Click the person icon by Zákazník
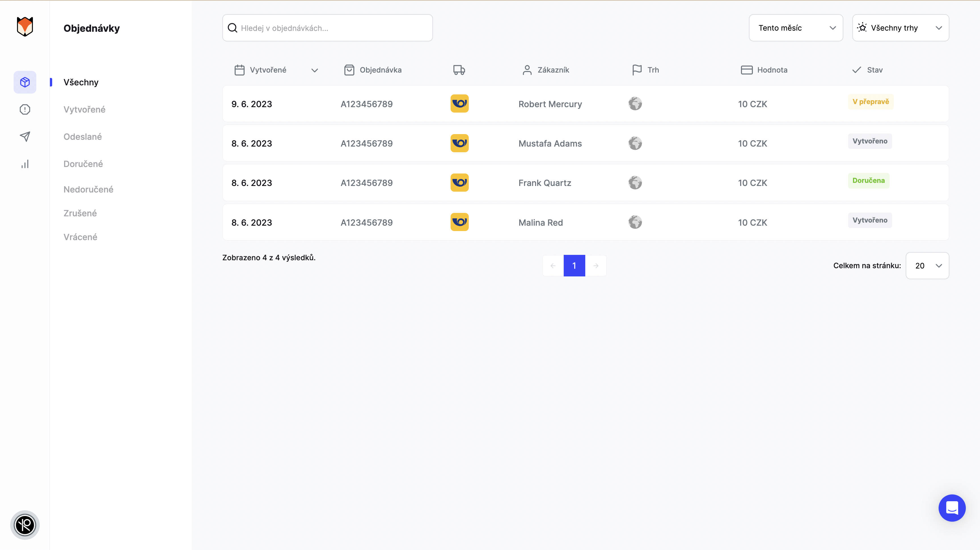This screenshot has height=550, width=980. 527,70
